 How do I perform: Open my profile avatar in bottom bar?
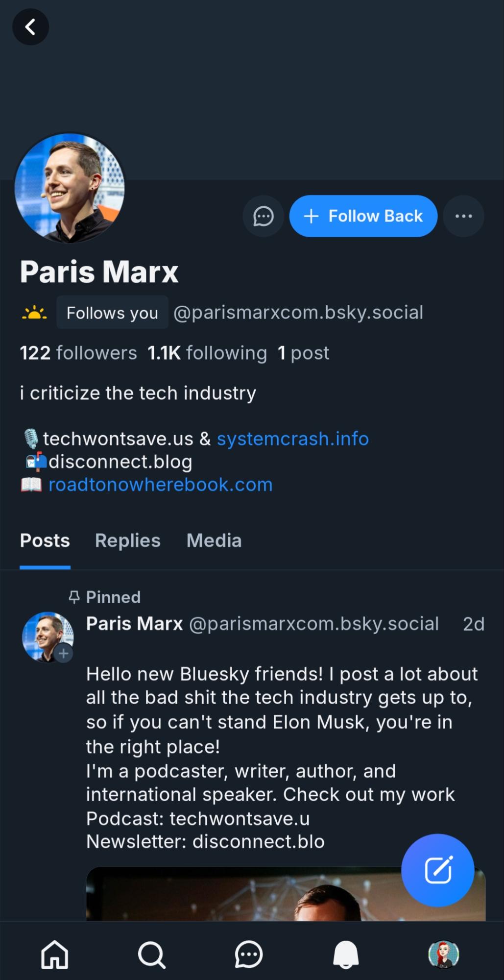pos(443,954)
